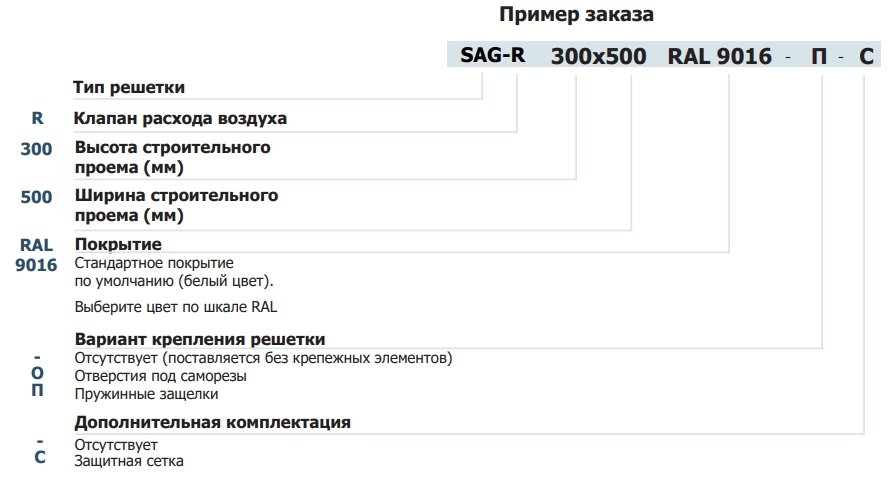Select 'Защитная сетка' option
The image size is (892, 479).
tap(129, 461)
